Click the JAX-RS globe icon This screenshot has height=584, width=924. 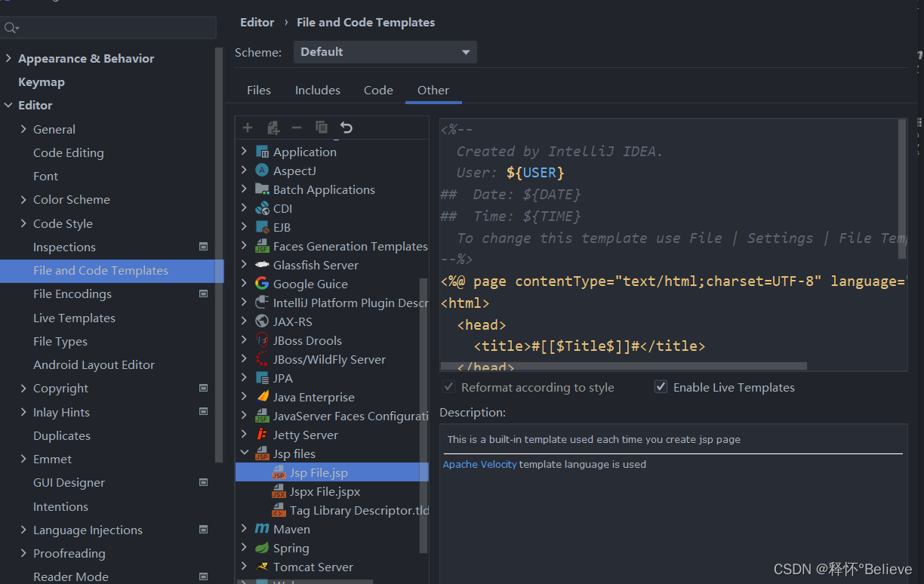tap(262, 321)
